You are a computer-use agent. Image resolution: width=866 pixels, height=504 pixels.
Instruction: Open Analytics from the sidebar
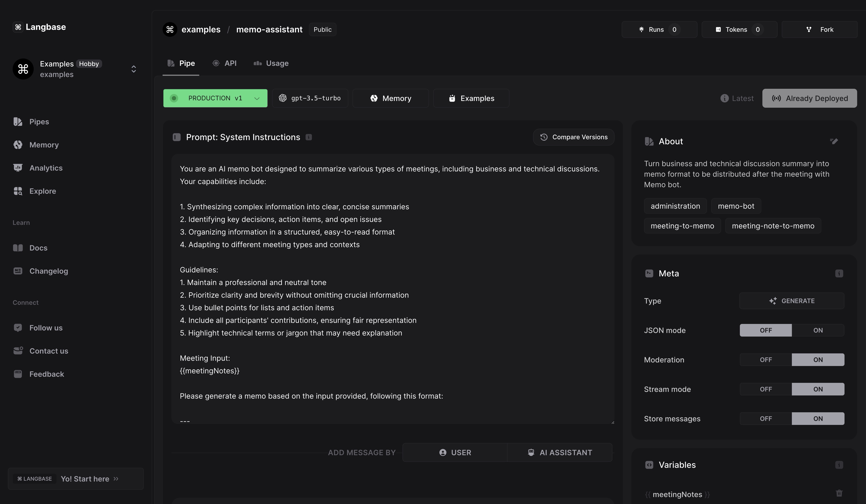[46, 168]
